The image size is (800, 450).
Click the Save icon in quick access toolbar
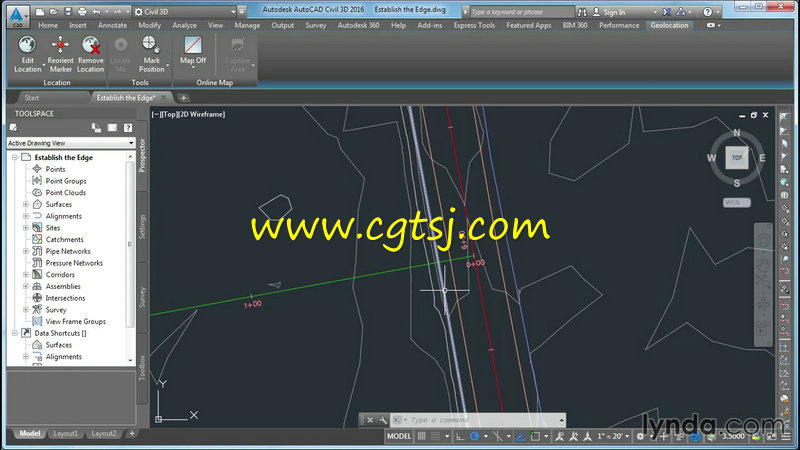click(67, 12)
